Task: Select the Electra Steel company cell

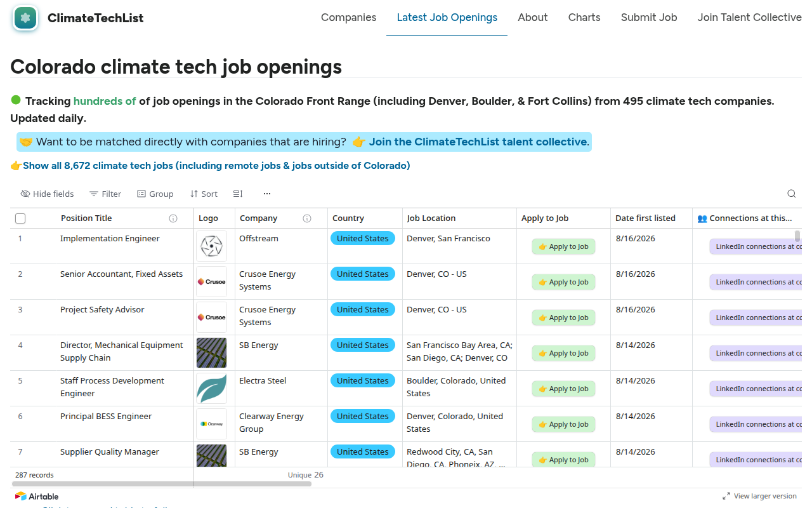Action: point(281,389)
